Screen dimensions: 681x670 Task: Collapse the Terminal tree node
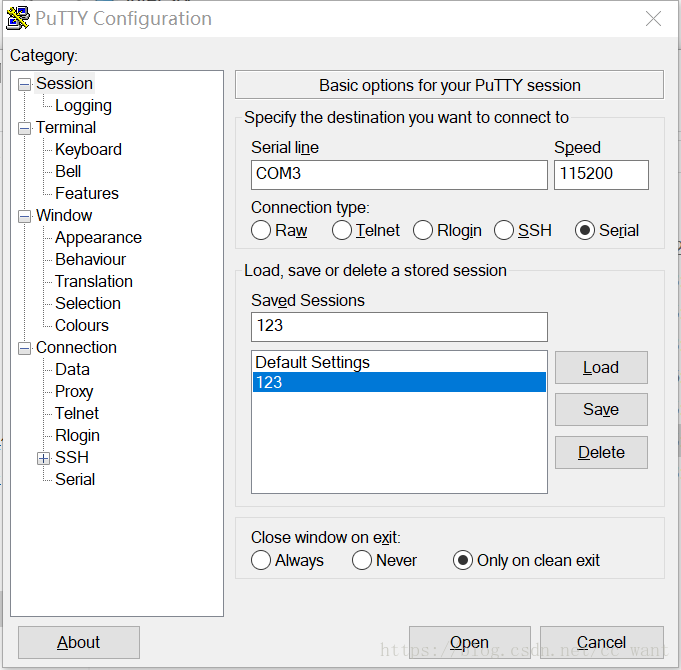tap(25, 128)
